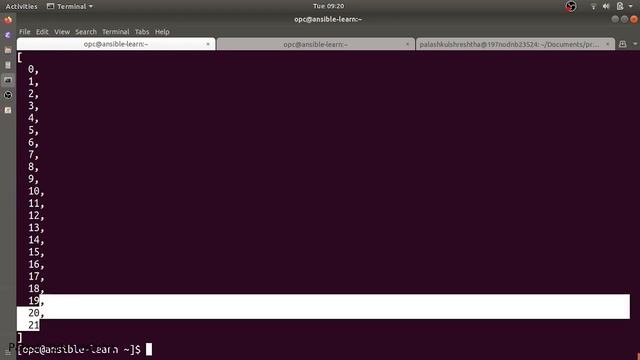The width and height of the screenshot is (640, 360).
Task: Click the output line '5,'
Action: click(33, 131)
